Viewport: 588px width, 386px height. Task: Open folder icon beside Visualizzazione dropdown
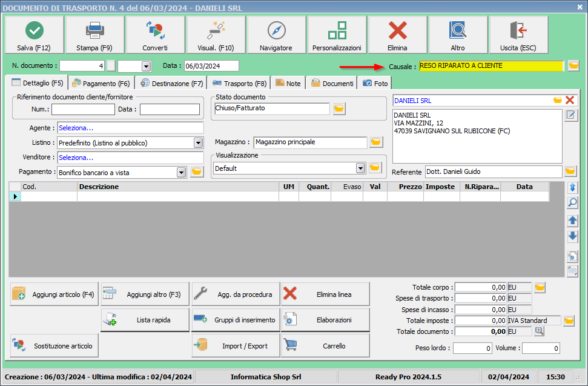[x=375, y=168]
